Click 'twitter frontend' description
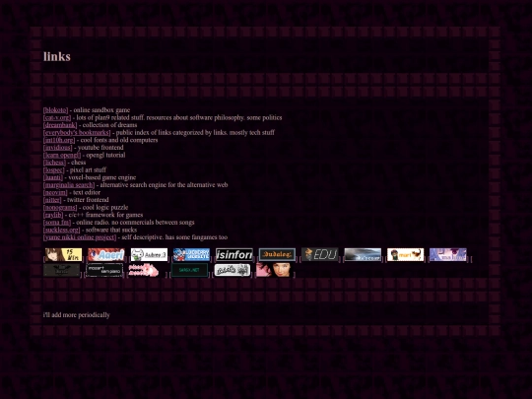532x399 pixels. pos(88,199)
